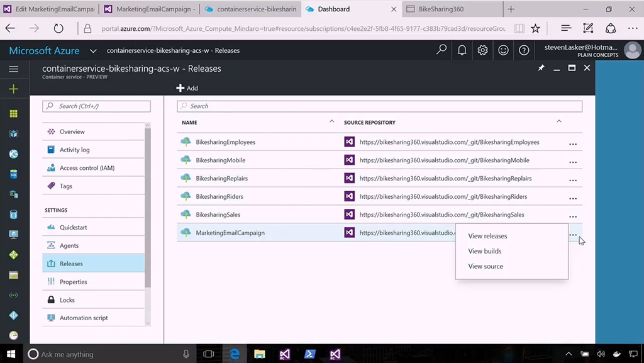Choose View builds in context menu

(485, 251)
